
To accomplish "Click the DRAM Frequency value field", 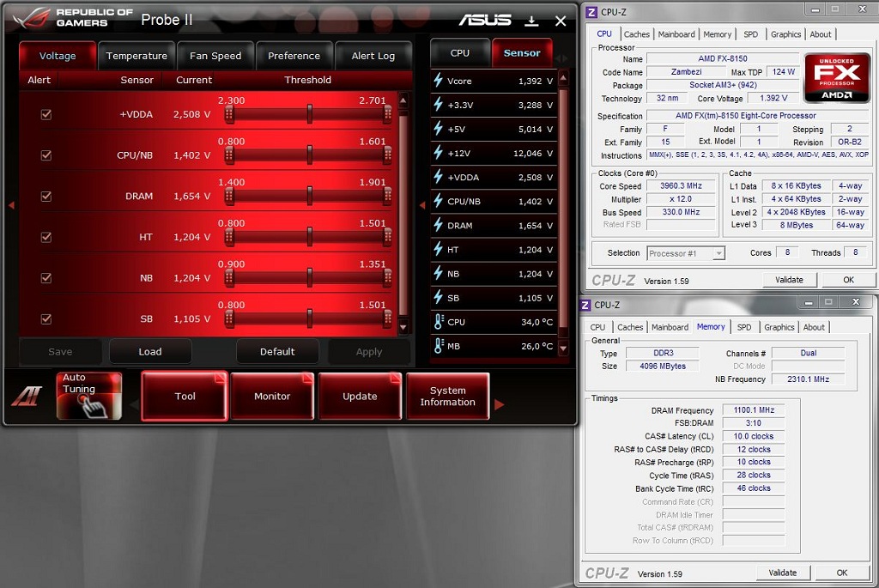I will click(754, 410).
